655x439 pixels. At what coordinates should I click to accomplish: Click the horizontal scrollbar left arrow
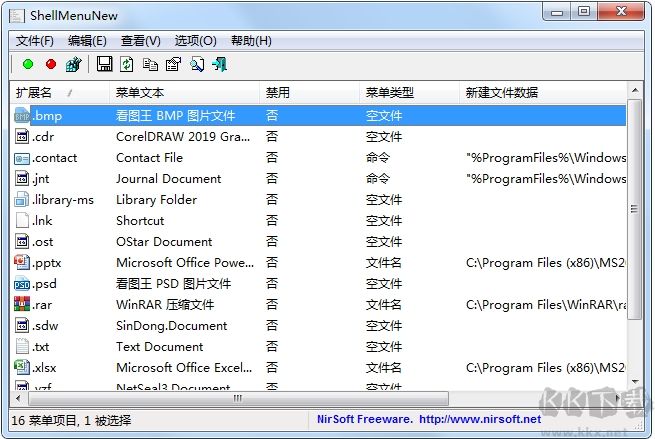point(18,398)
